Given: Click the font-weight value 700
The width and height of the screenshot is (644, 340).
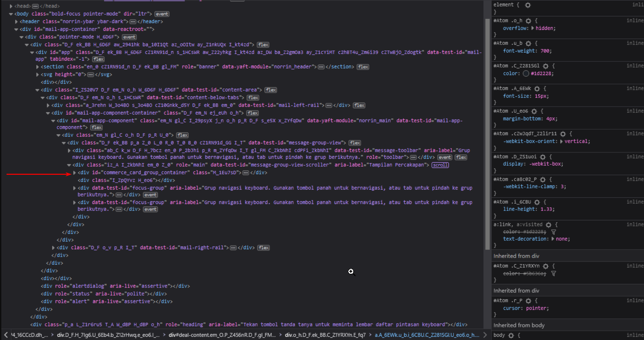Looking at the screenshot, I should click(x=545, y=51).
